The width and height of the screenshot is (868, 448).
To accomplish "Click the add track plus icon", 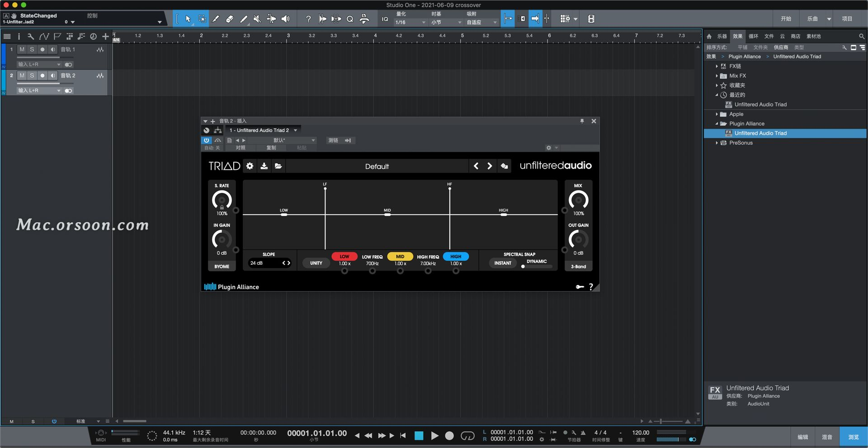I will pos(105,36).
